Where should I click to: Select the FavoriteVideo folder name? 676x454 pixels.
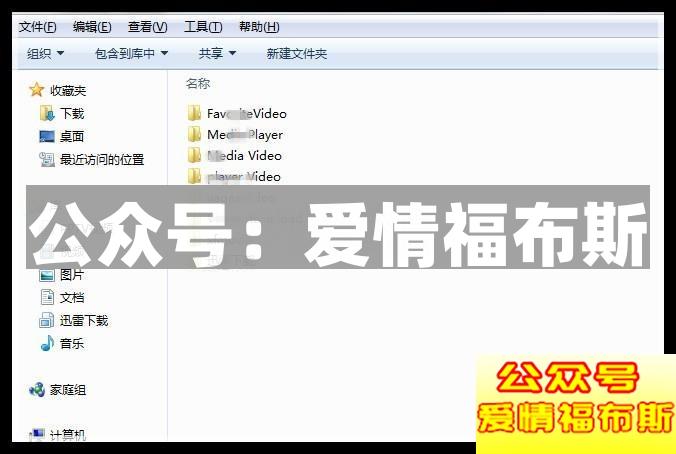coord(247,114)
